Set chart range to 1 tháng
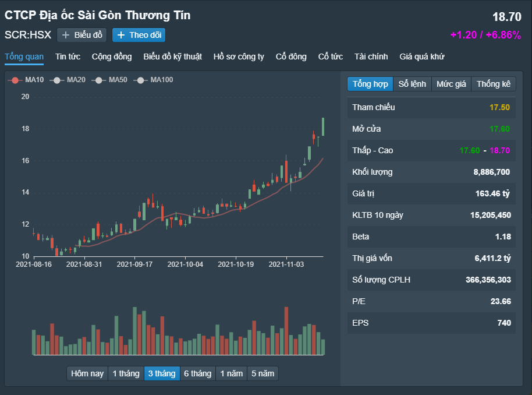 click(x=126, y=373)
